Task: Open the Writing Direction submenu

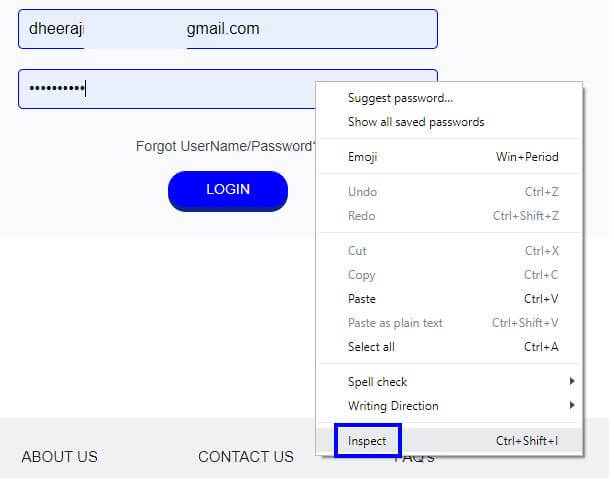Action: 449,406
